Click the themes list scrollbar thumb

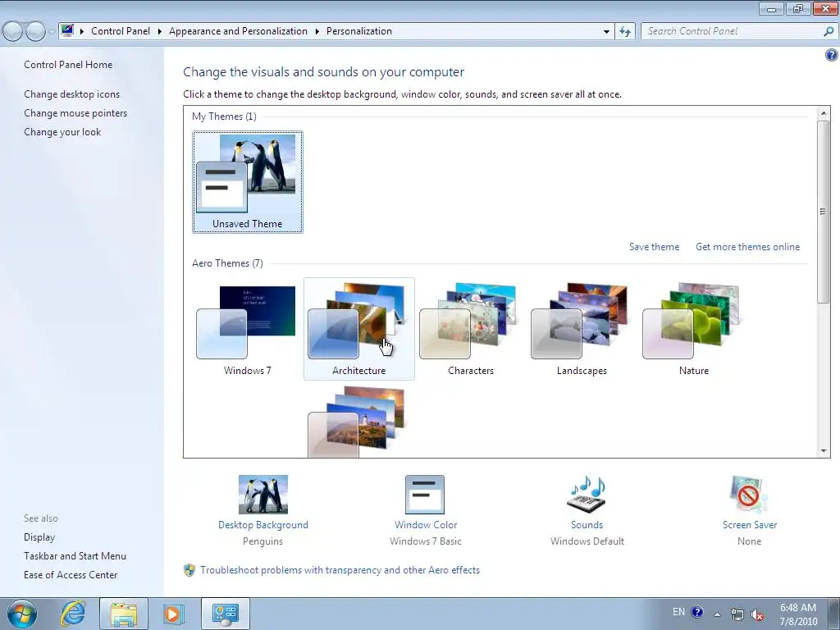click(x=824, y=212)
